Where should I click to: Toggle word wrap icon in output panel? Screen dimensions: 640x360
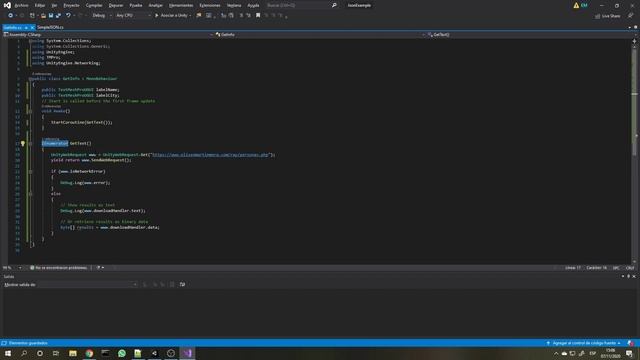pos(182,284)
